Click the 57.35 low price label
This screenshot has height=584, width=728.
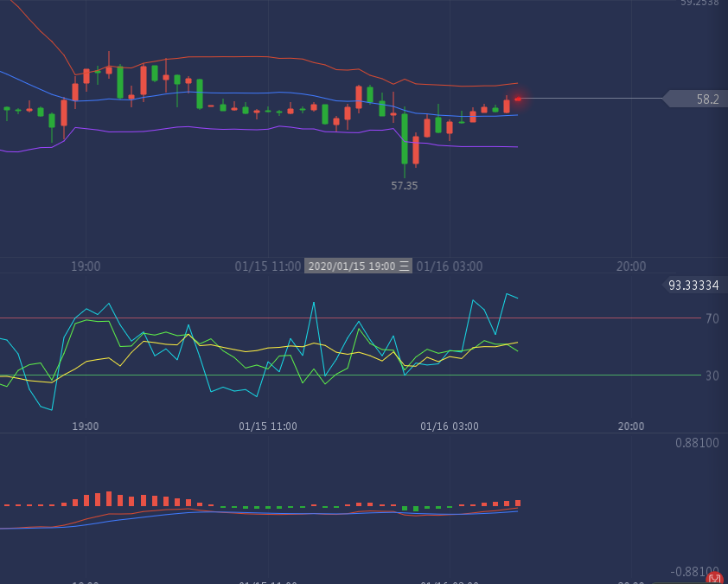point(404,185)
